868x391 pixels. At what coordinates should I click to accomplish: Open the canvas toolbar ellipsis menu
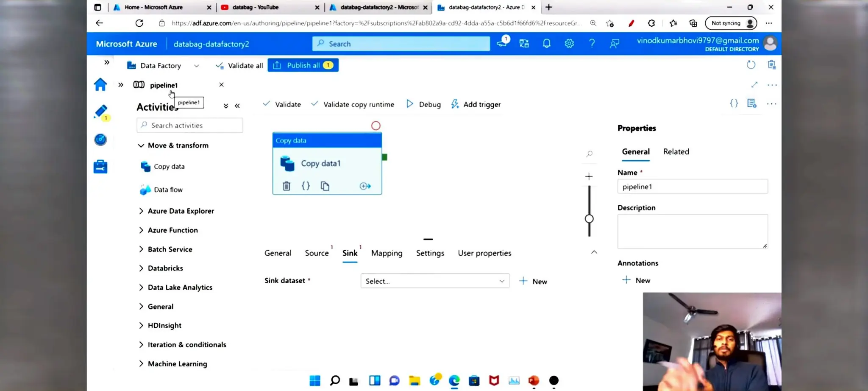click(772, 103)
